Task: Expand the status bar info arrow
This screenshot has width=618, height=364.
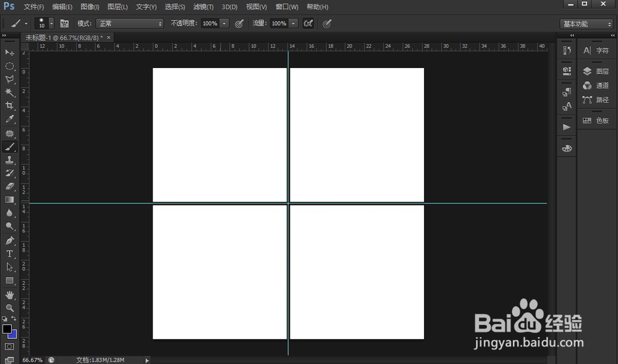Action: (x=146, y=360)
